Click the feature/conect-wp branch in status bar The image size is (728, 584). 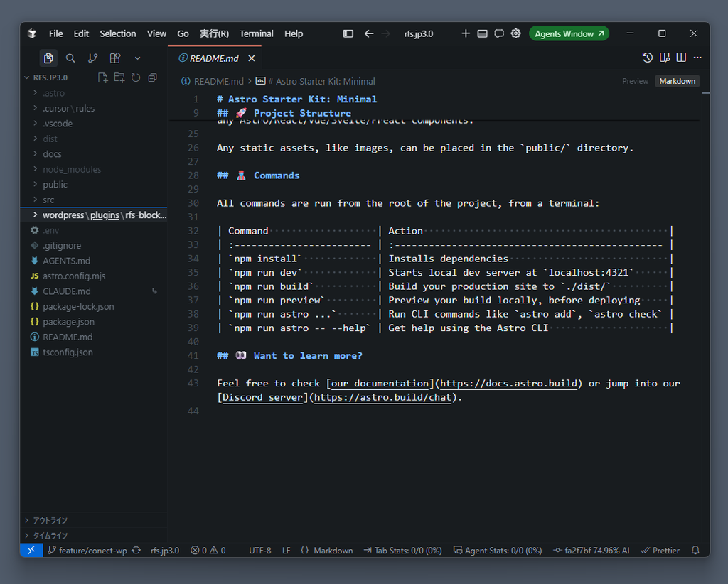(87, 551)
